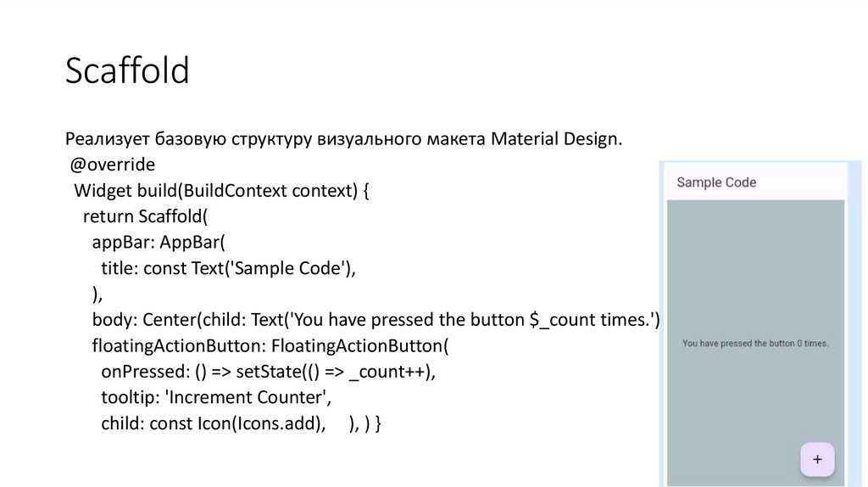868x487 pixels.
Task: Click the "appBar: AppBar(" code line
Action: pos(158,242)
